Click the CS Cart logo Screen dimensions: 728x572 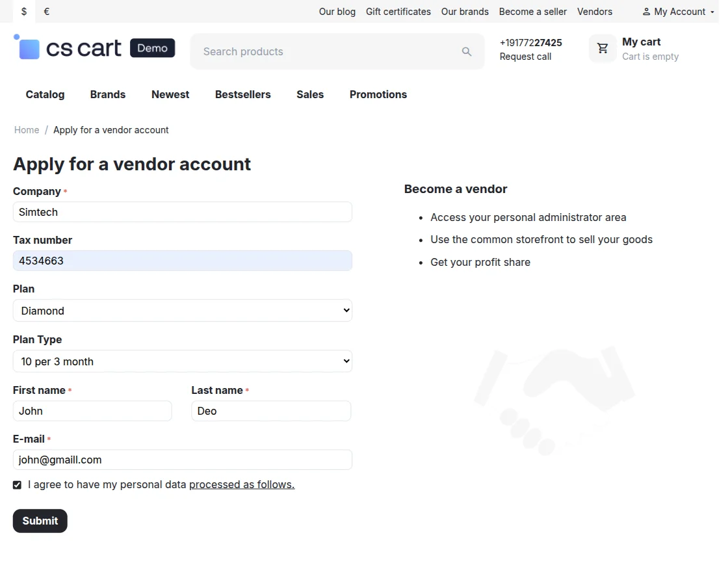(x=67, y=47)
